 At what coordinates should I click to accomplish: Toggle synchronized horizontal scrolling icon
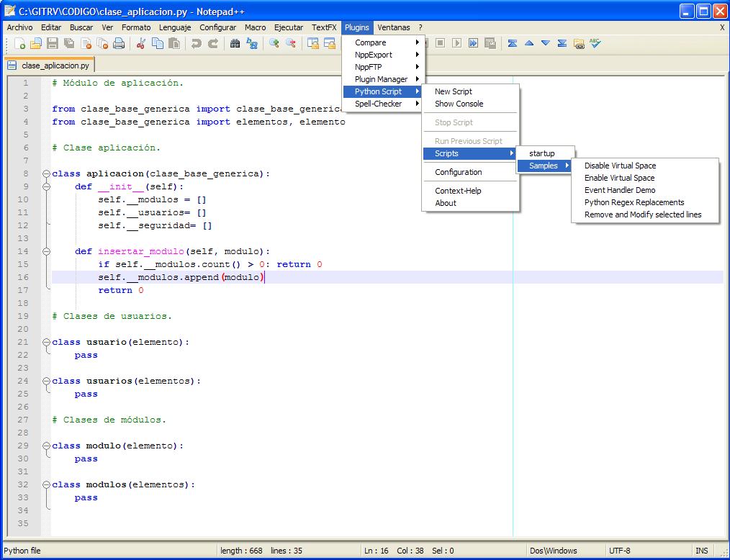click(x=330, y=44)
